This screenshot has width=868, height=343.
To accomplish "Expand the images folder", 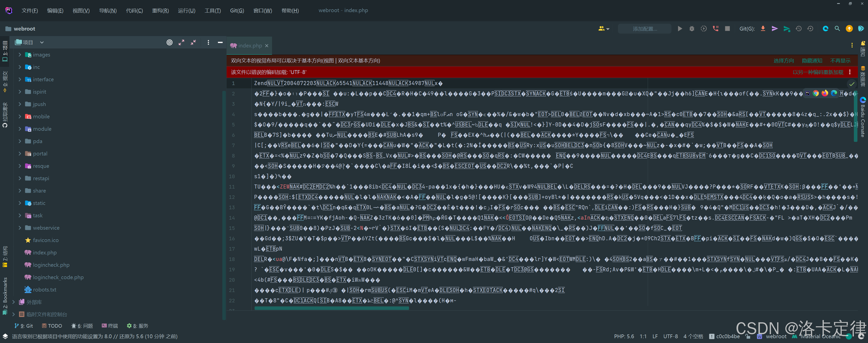I will (20, 55).
